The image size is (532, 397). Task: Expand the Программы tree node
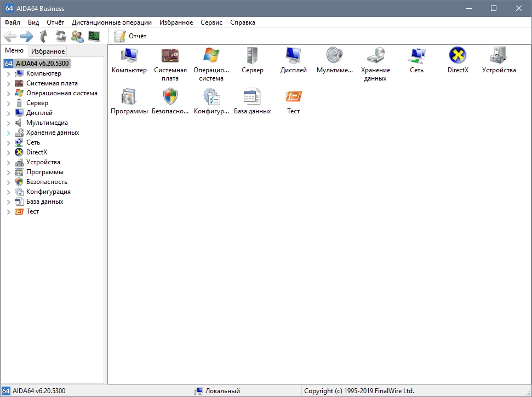click(8, 172)
